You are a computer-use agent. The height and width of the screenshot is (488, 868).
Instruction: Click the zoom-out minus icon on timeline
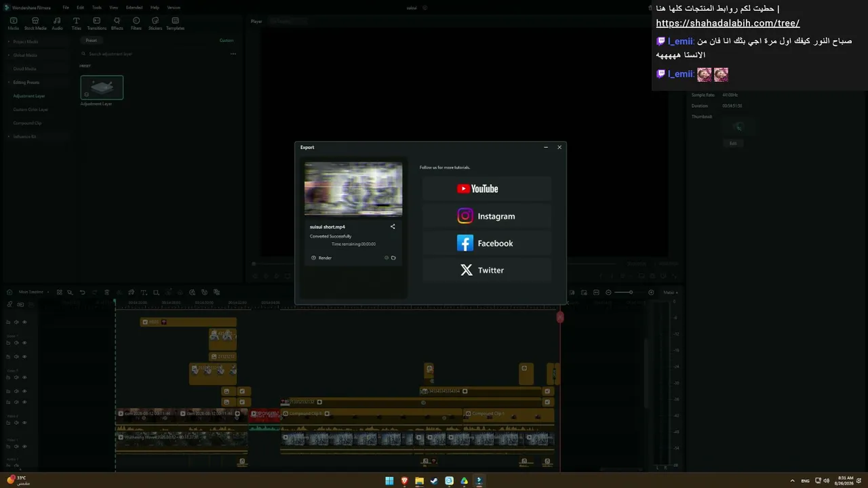608,292
